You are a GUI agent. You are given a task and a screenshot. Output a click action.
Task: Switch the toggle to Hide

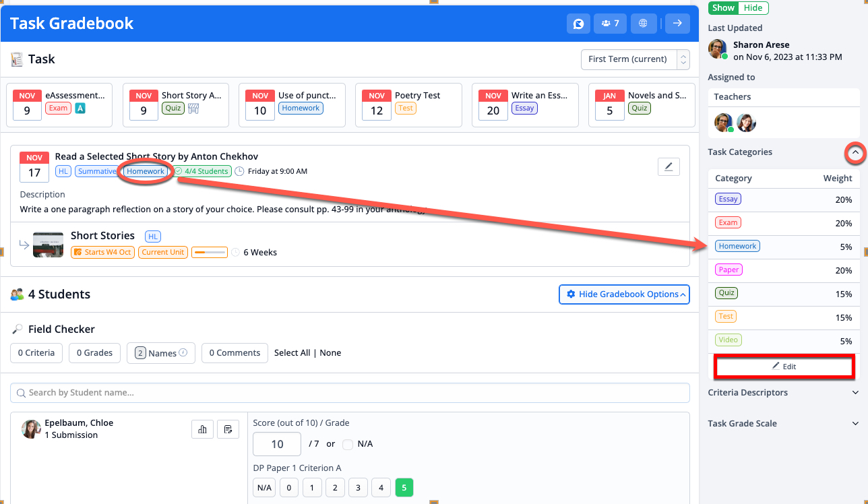point(753,8)
